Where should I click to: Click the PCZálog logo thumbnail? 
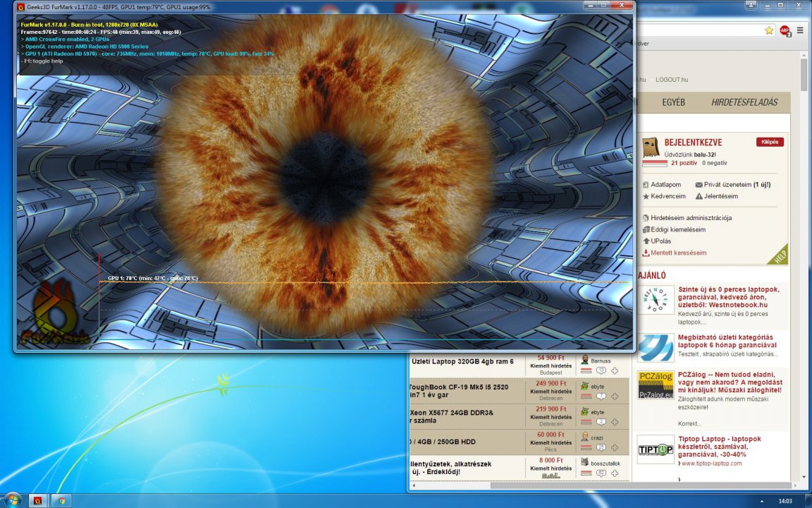click(656, 385)
